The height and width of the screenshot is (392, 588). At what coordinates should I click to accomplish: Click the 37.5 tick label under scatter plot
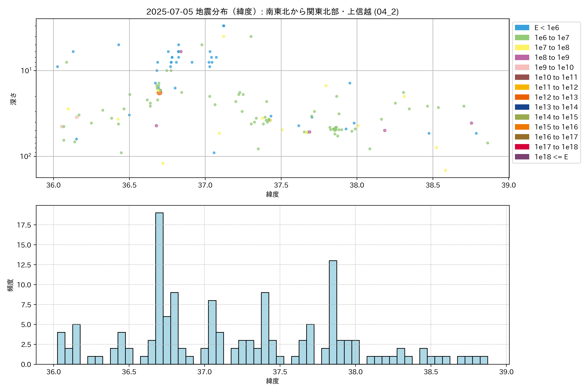coord(281,185)
